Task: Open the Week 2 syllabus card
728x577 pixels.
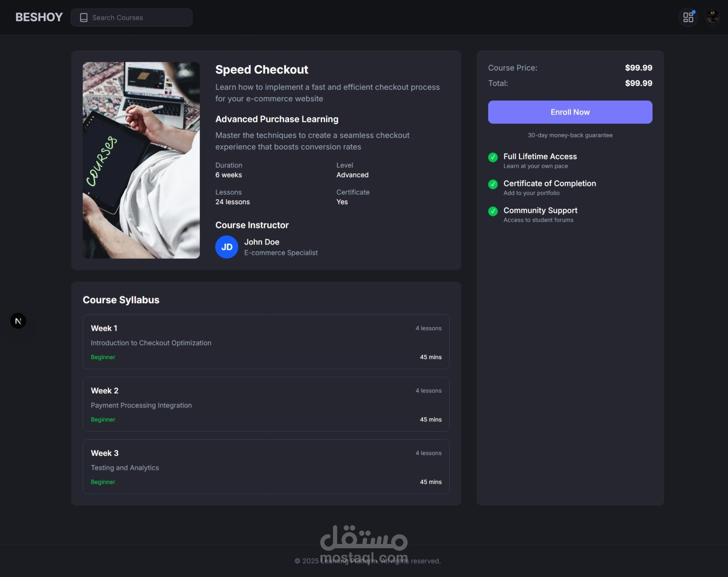Action: (266, 404)
